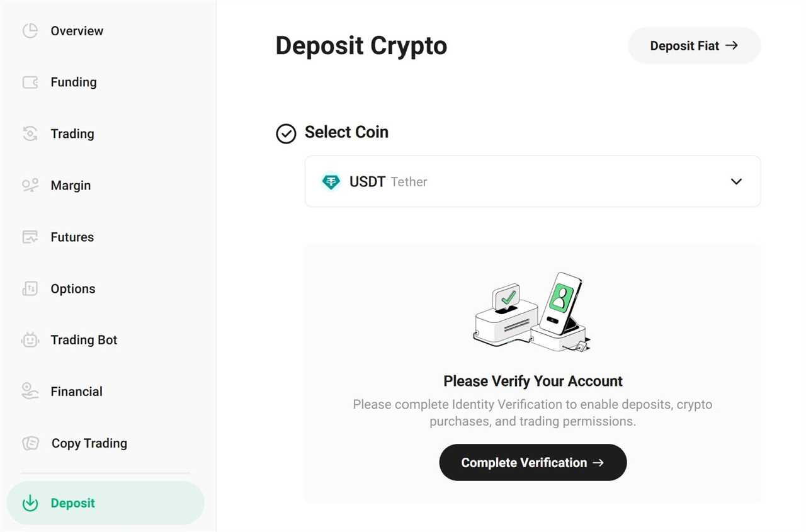Click the Trading swap icon
The width and height of the screenshot is (806, 532).
(x=30, y=133)
